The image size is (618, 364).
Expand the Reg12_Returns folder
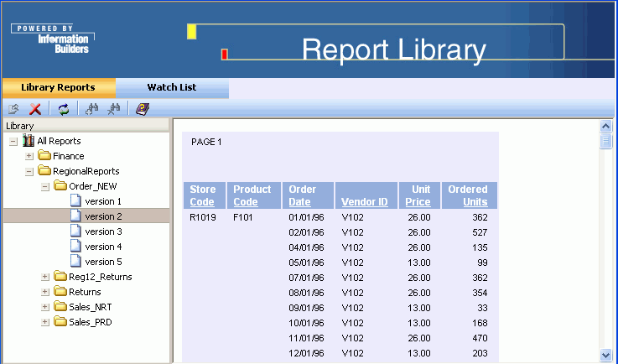coord(45,277)
